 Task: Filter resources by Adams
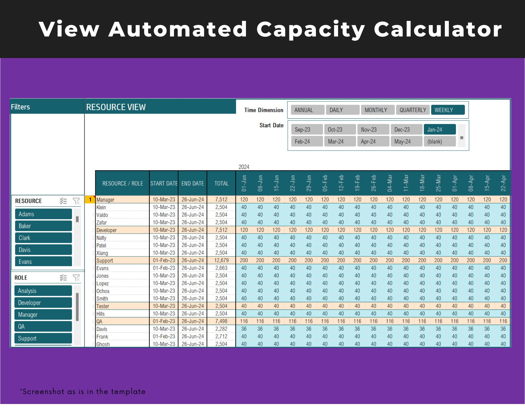click(x=43, y=214)
